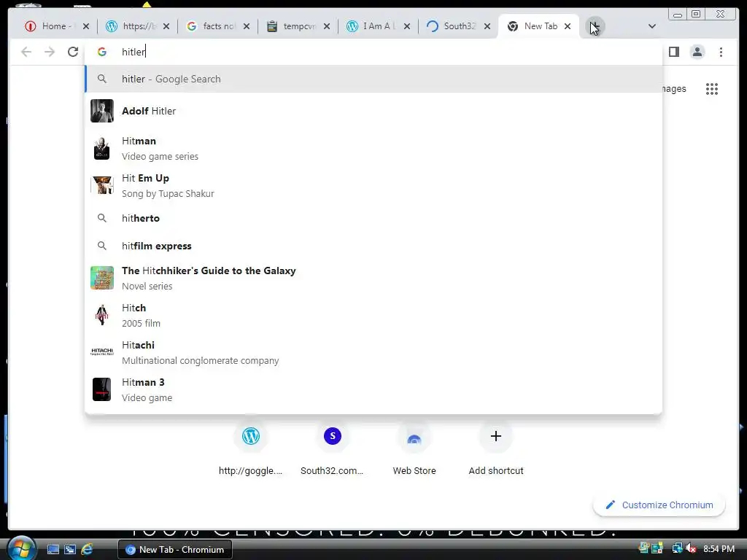Viewport: 747px width, 560px height.
Task: Open the profile avatar menu
Action: (x=697, y=52)
